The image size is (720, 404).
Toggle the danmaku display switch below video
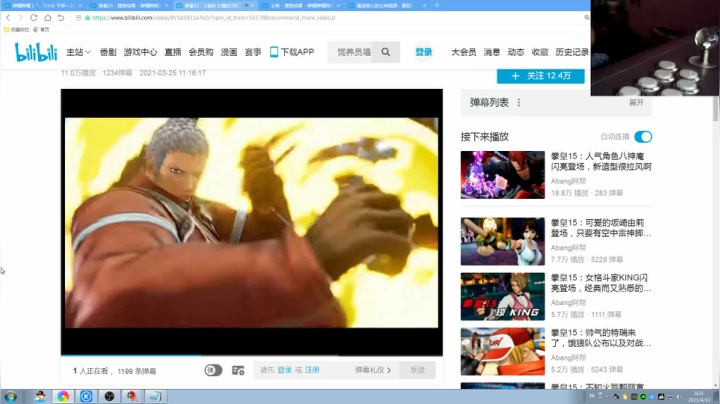[x=213, y=370]
